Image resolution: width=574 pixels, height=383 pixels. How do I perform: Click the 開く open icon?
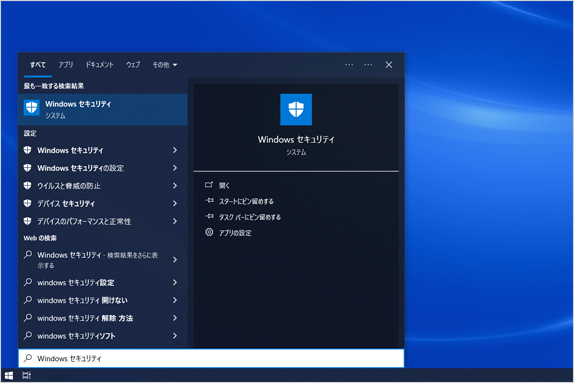coord(209,185)
